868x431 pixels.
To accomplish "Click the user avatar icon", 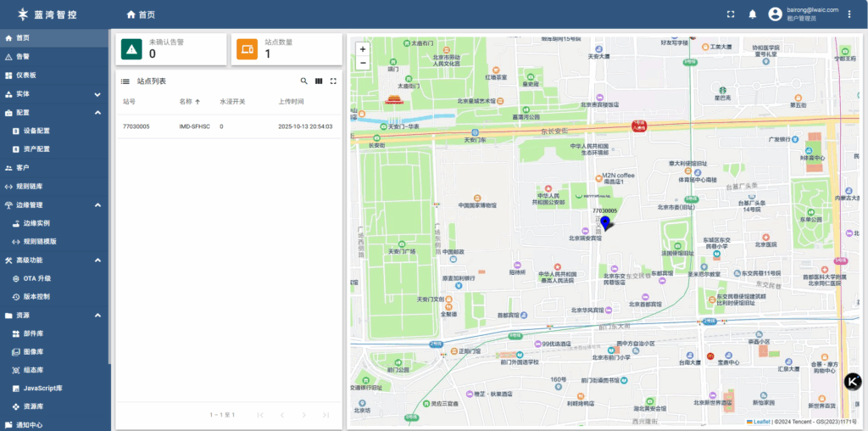I will 775,14.
